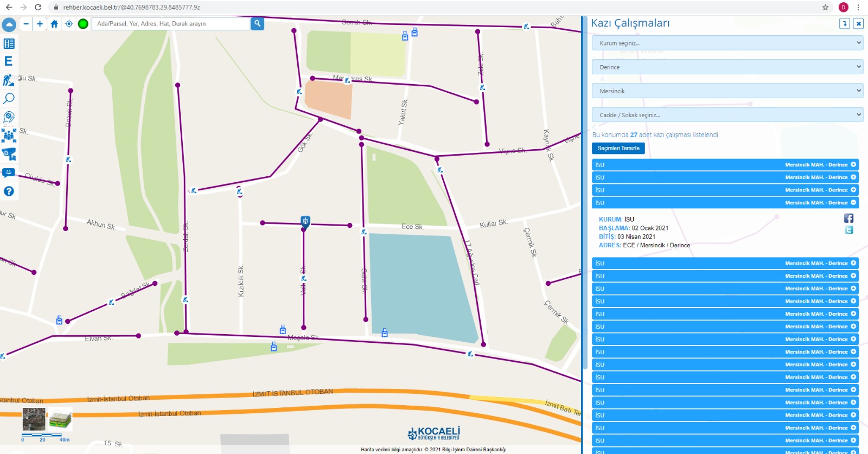
Task: Switch to the satellite basemap thumbnail
Action: pyautogui.click(x=34, y=419)
